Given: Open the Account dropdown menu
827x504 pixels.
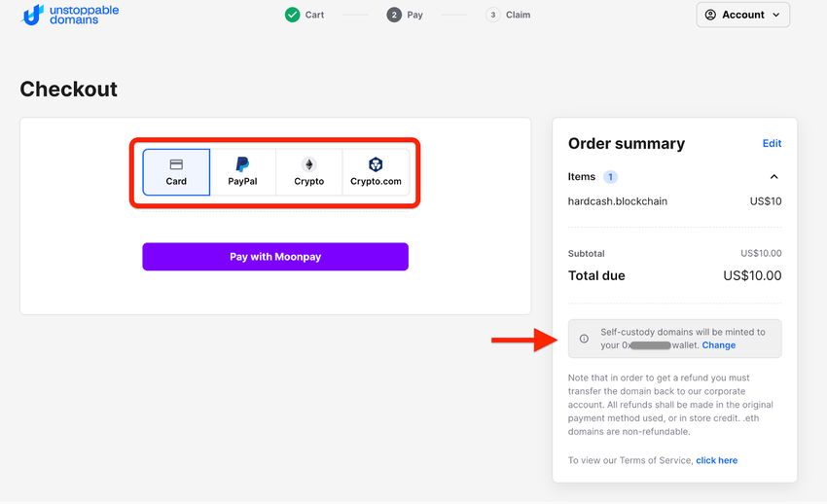Looking at the screenshot, I should tap(742, 15).
